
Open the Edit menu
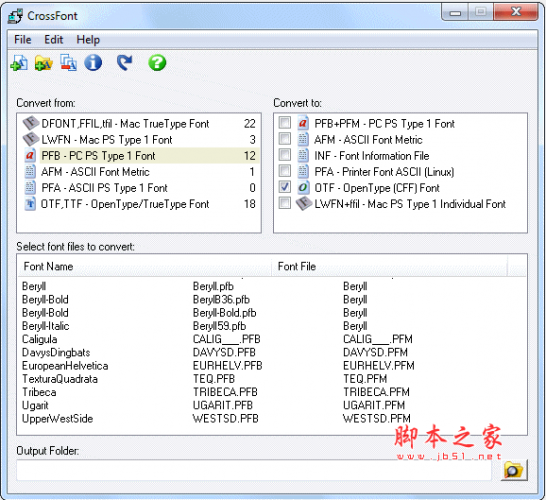click(54, 40)
